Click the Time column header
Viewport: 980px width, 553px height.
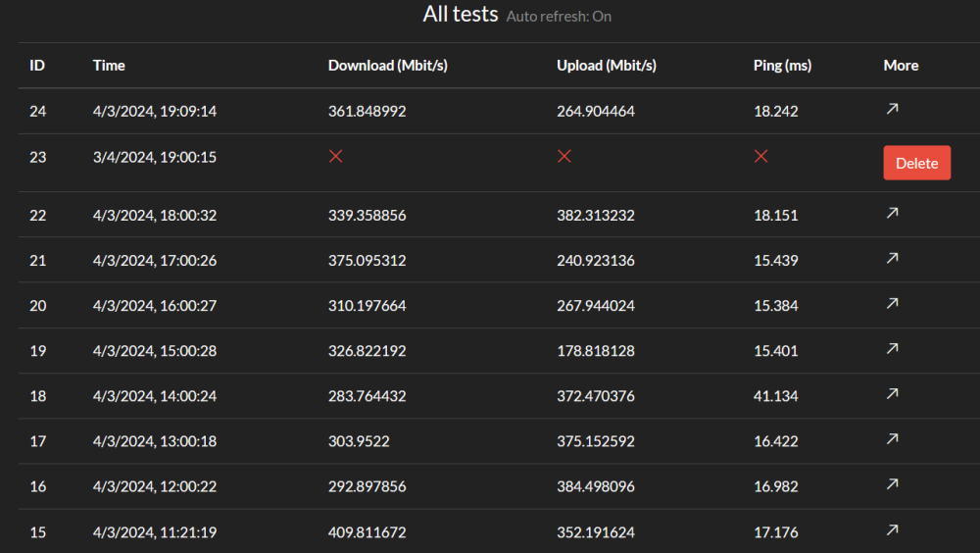[x=109, y=65]
